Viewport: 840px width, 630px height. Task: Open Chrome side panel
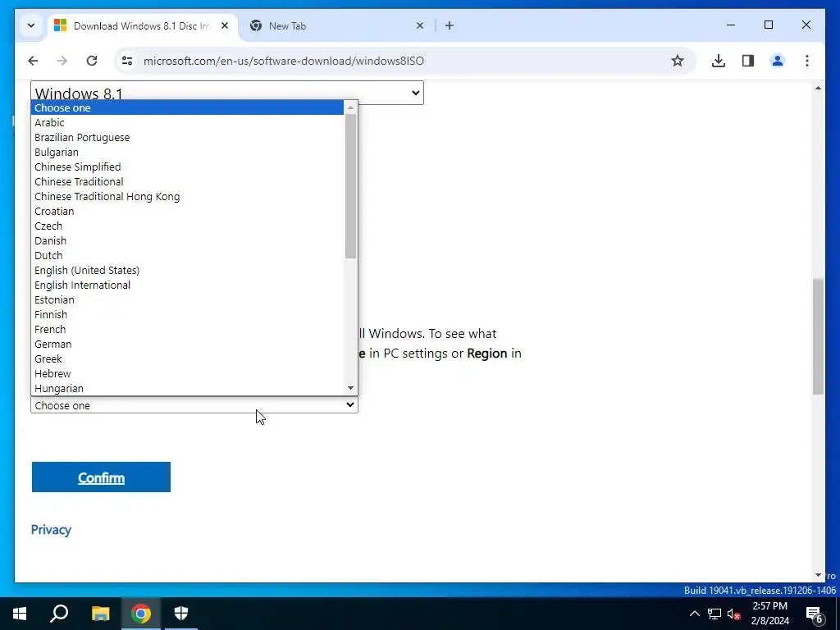tap(748, 61)
